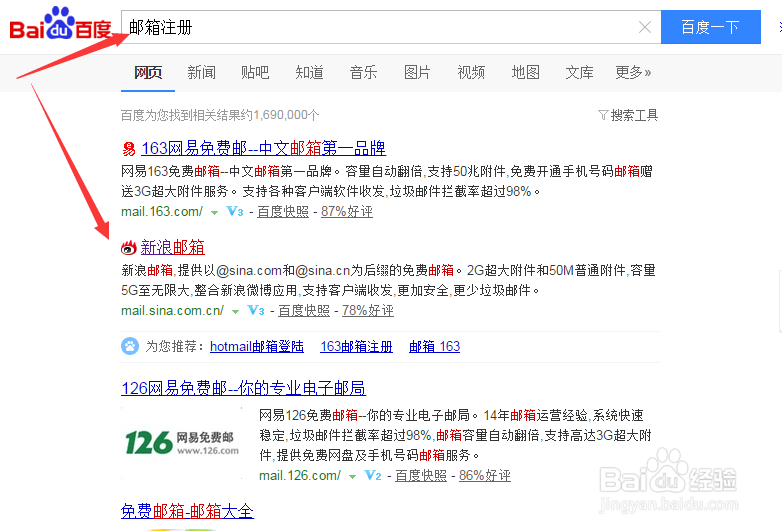This screenshot has width=782, height=531.
Task: Open the hotmail邮箱登陆 suggestion
Action: [257, 346]
